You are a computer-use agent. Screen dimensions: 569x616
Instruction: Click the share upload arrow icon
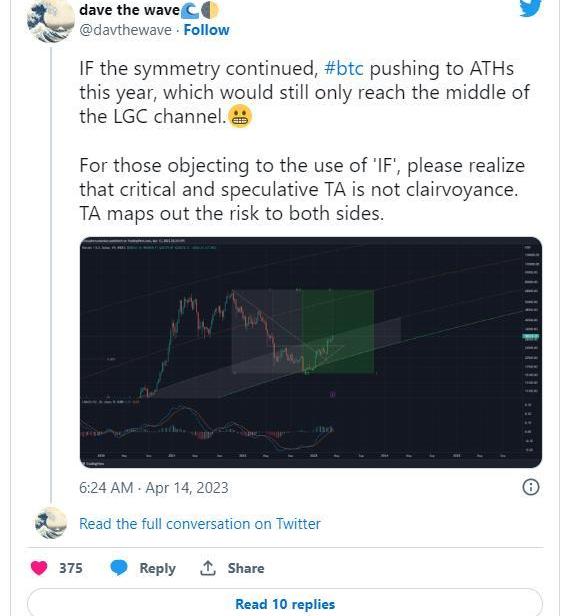tap(207, 568)
